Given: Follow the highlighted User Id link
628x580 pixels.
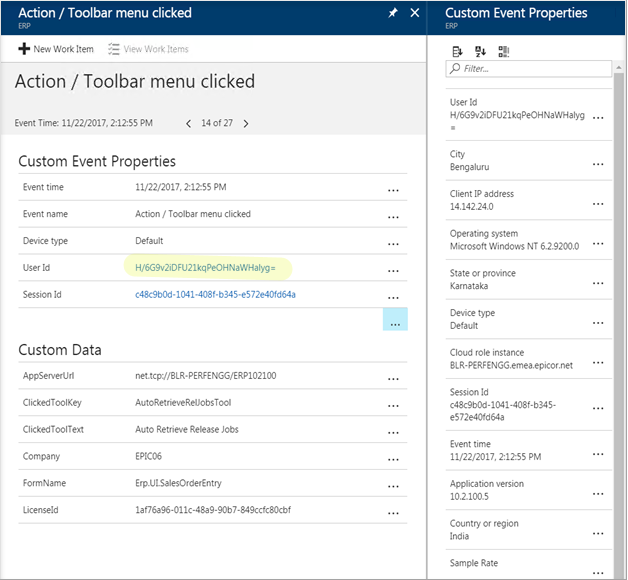Looking at the screenshot, I should pos(205,268).
